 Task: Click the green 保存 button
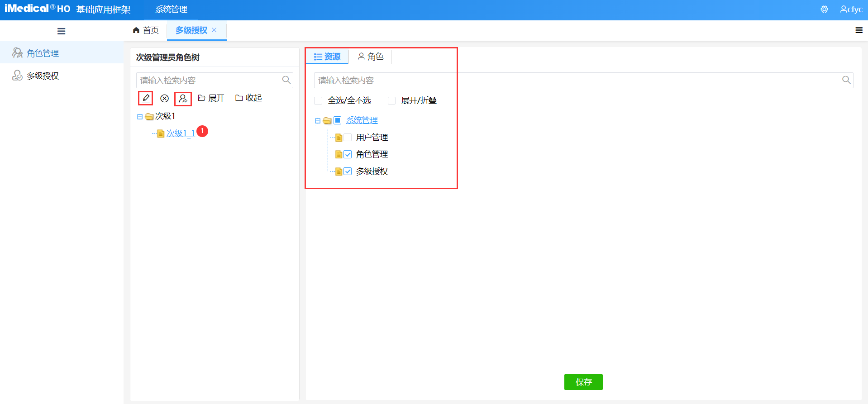point(583,382)
